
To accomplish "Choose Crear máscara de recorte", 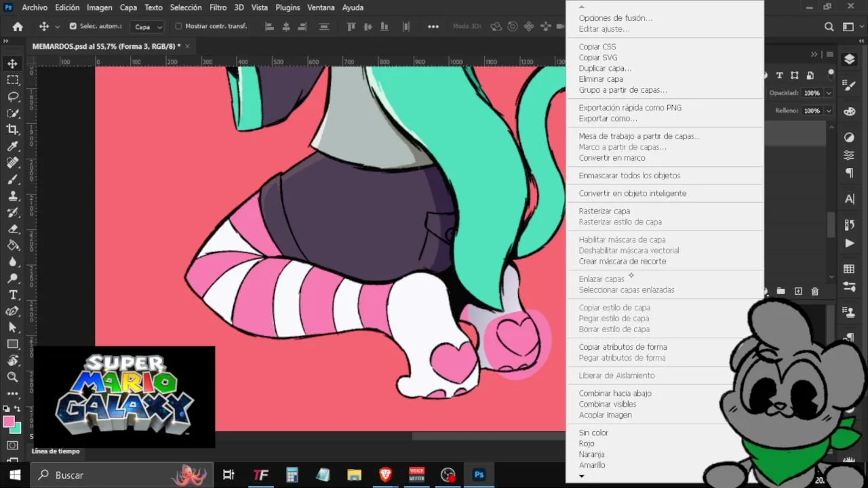I will [623, 261].
